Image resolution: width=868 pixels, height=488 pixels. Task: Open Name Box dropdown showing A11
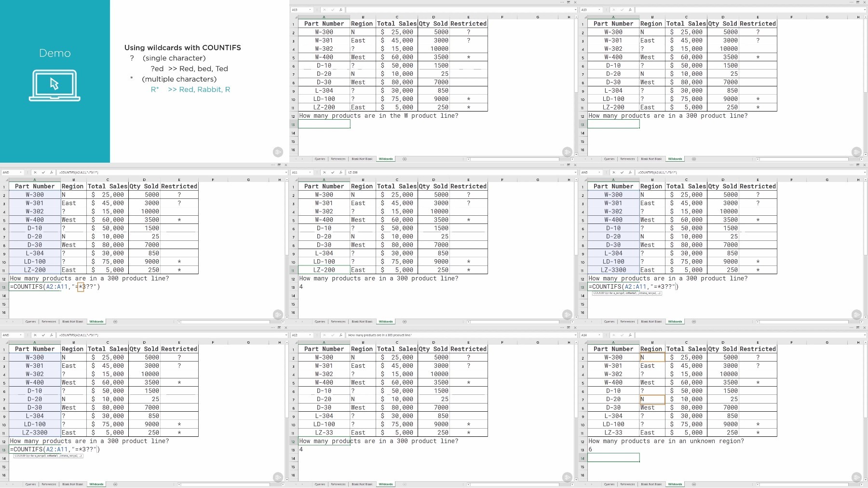[x=310, y=172]
